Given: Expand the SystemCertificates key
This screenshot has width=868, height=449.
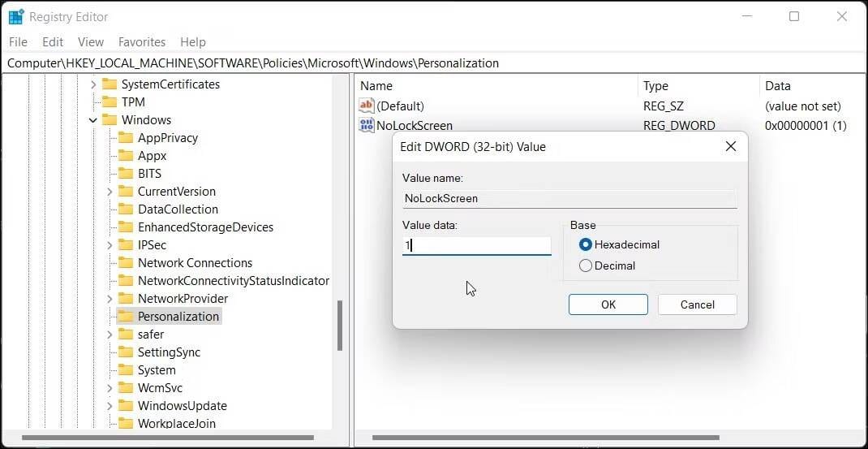Looking at the screenshot, I should pyautogui.click(x=93, y=84).
